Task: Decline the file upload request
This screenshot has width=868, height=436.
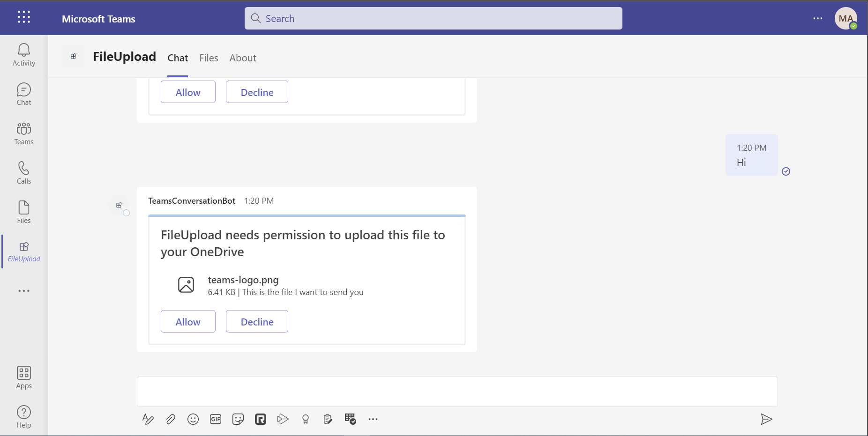Action: click(x=256, y=321)
